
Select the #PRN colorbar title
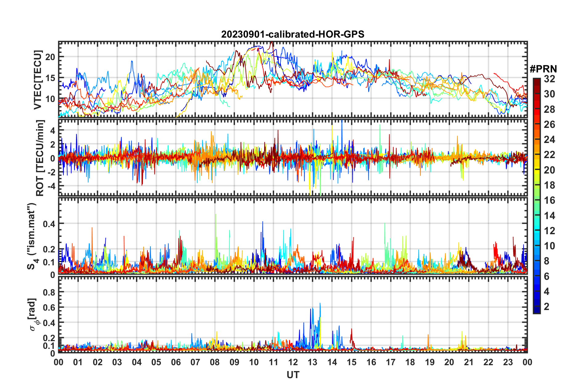(543, 69)
